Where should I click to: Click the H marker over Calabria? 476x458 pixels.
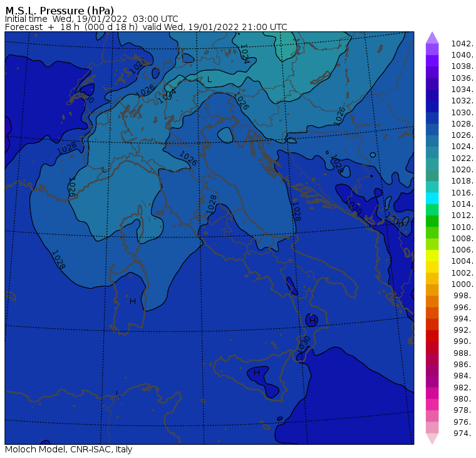[x=313, y=320]
